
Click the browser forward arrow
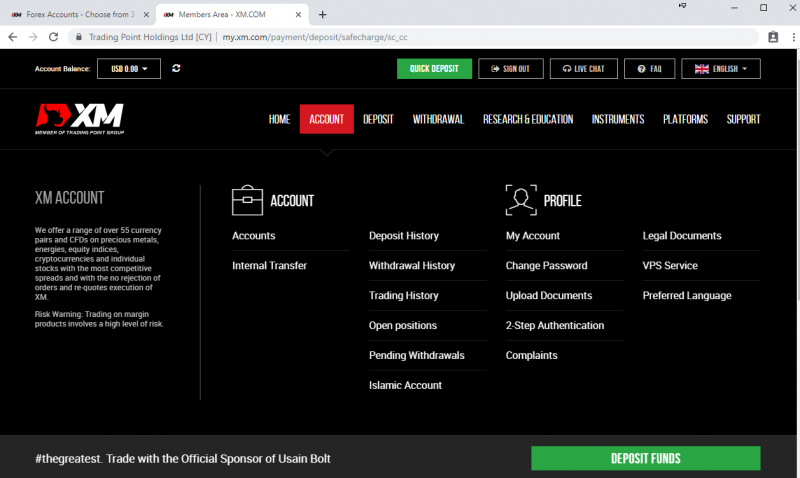point(33,37)
